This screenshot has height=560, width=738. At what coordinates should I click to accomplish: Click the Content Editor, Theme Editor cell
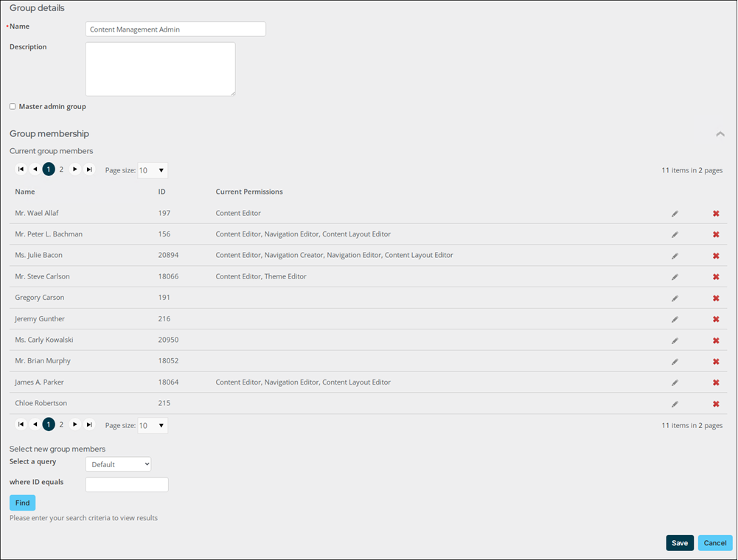point(261,276)
